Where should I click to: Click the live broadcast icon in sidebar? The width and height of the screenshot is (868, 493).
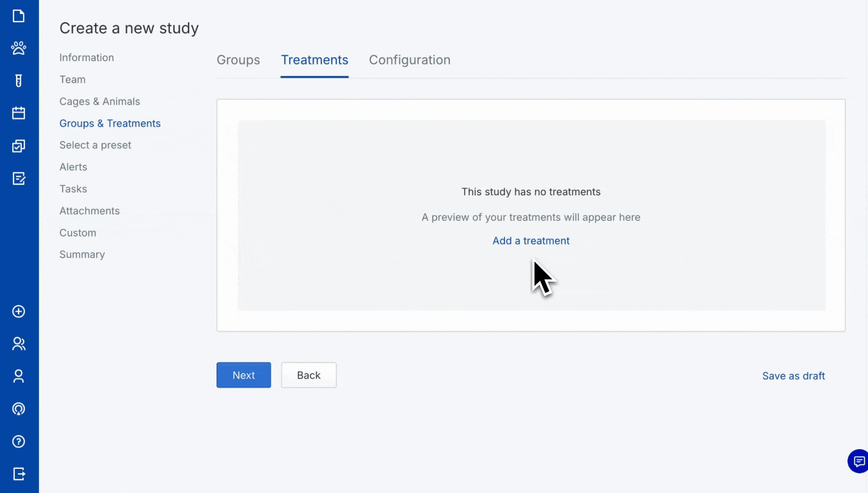(18, 409)
